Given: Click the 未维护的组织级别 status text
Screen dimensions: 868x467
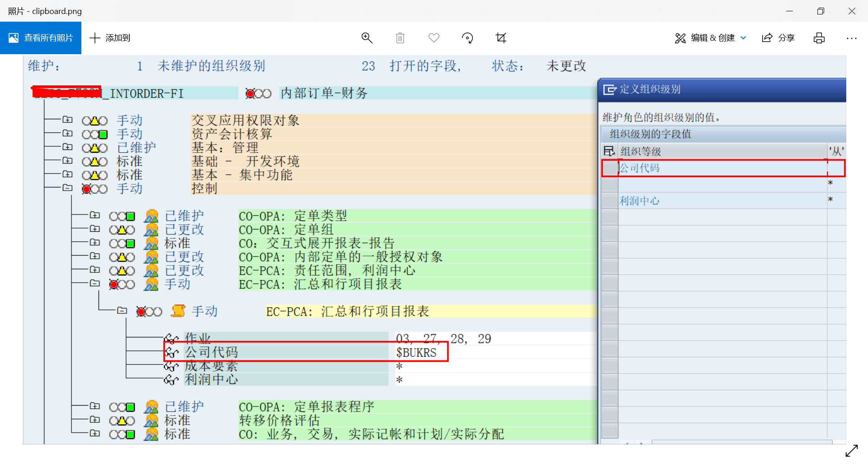Looking at the screenshot, I should pyautogui.click(x=212, y=66).
